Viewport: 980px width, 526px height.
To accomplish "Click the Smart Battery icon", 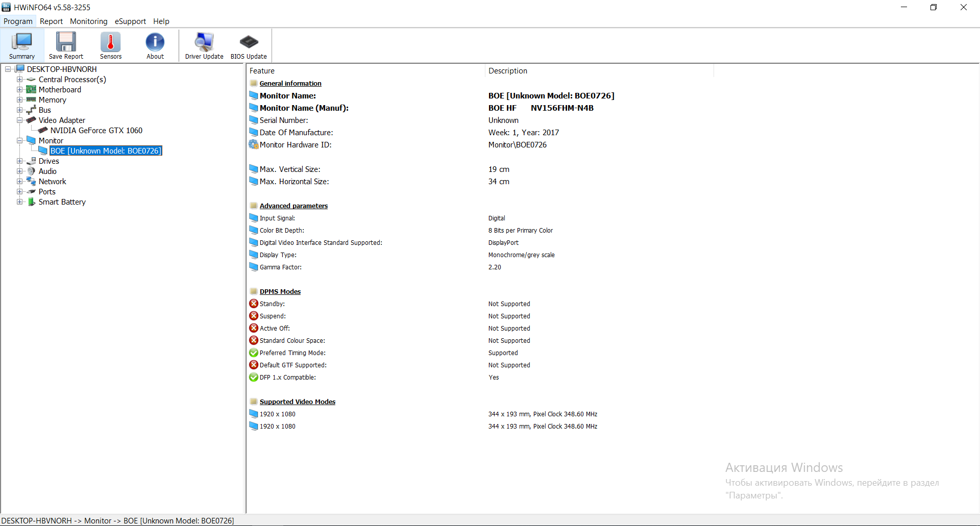I will coord(31,202).
